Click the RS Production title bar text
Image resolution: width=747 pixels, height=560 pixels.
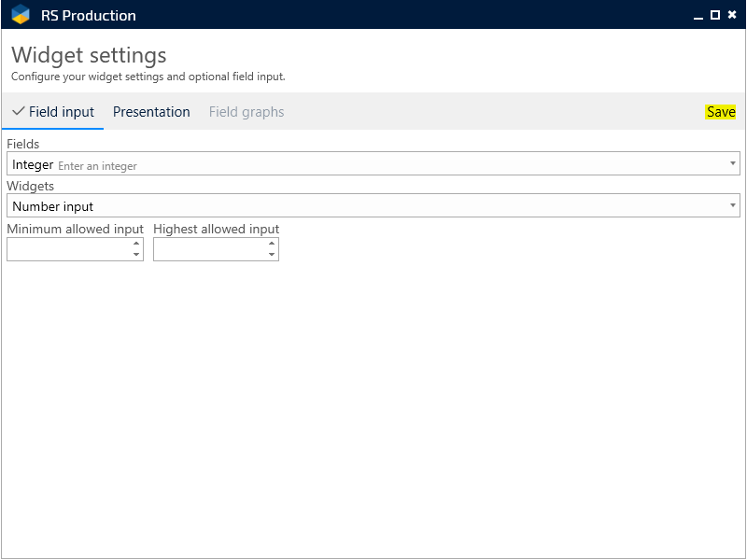click(89, 15)
